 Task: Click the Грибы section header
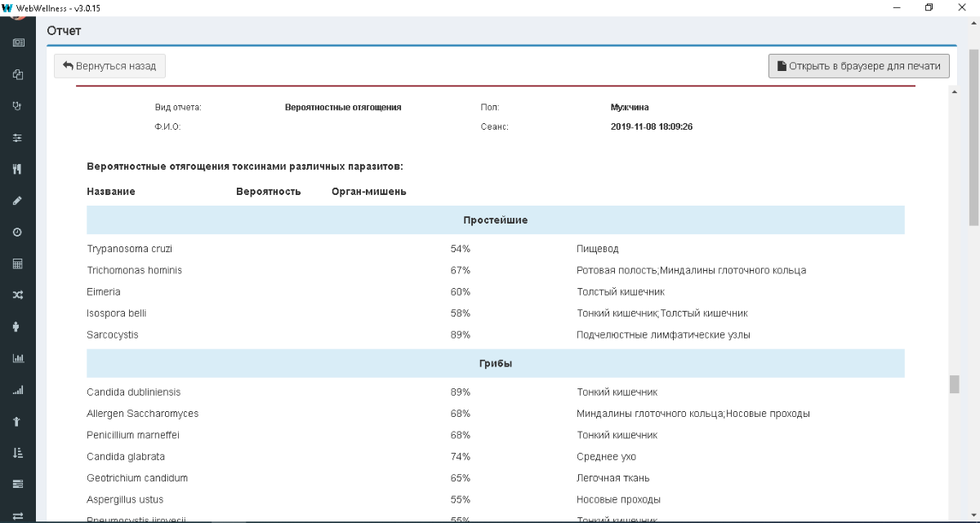[x=496, y=364]
